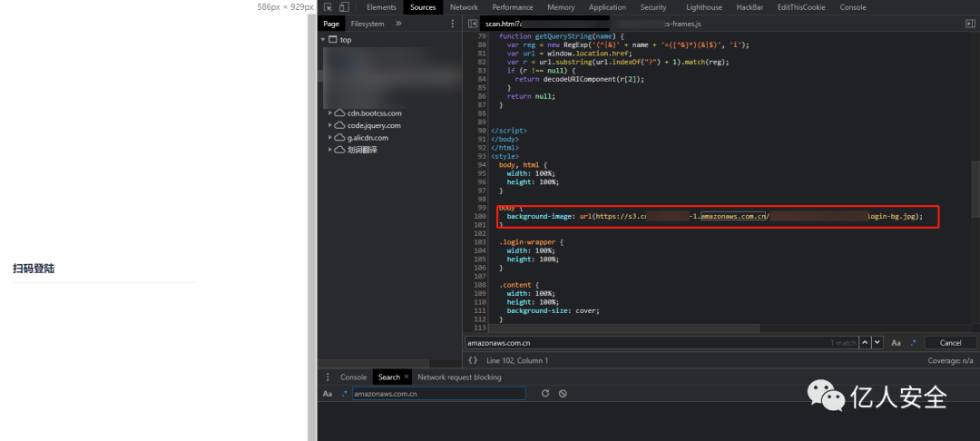Select the Filesystem navigator tab
This screenshot has height=441, width=980.
(367, 24)
